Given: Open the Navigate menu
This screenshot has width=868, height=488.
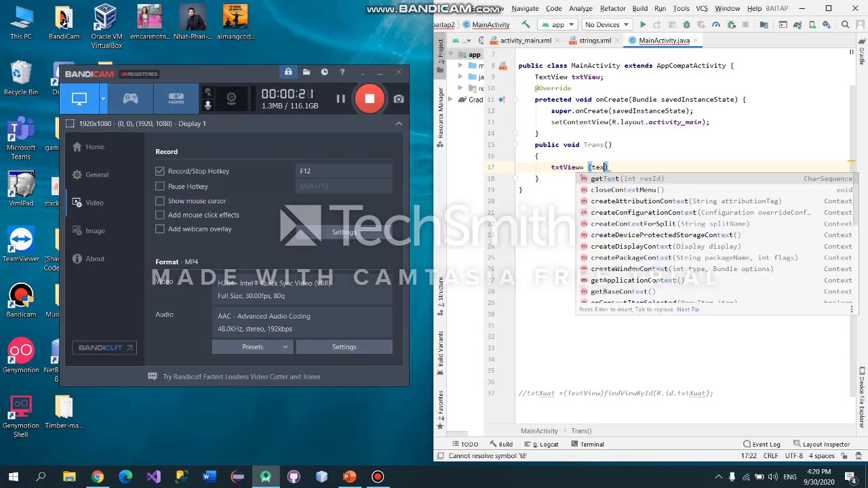Looking at the screenshot, I should [x=525, y=8].
